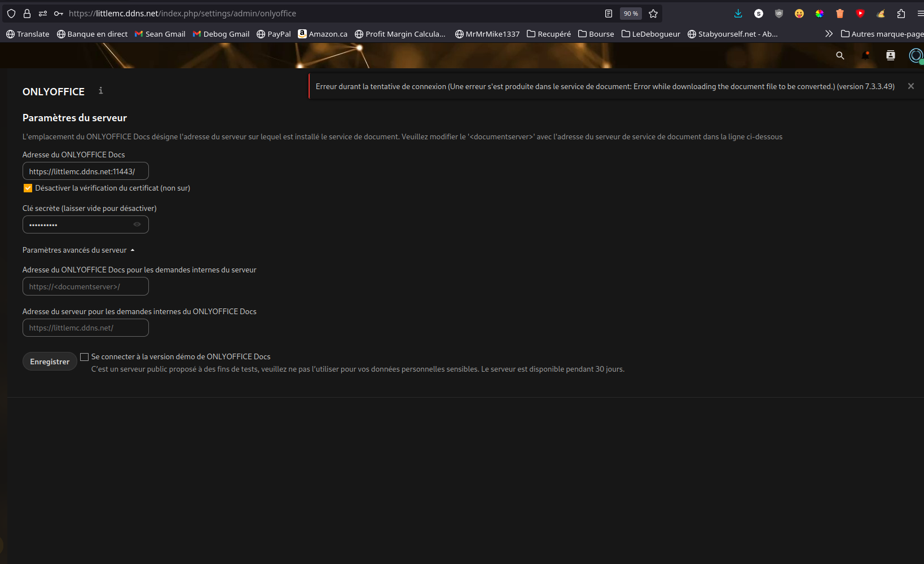Click the saved password key icon

coord(58,14)
